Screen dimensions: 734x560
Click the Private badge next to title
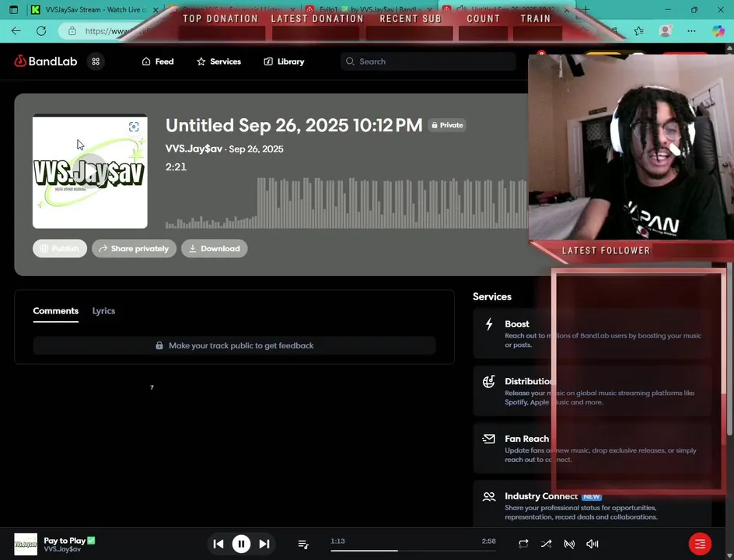point(447,125)
